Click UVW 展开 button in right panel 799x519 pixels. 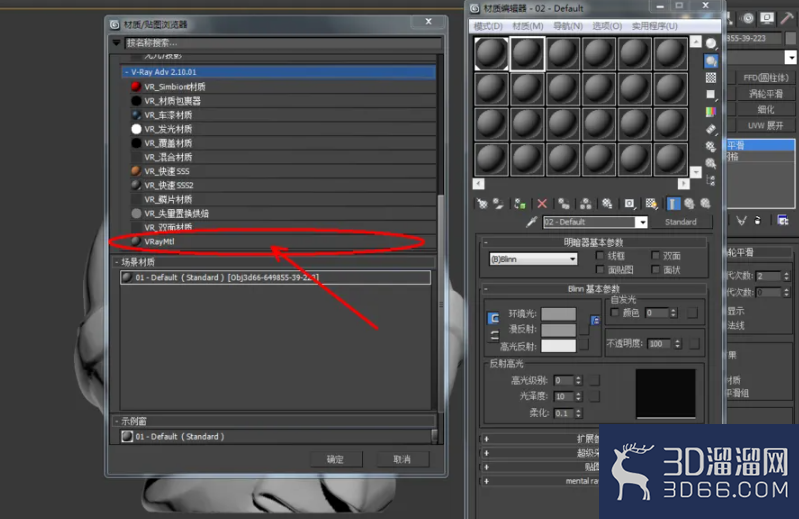point(765,125)
